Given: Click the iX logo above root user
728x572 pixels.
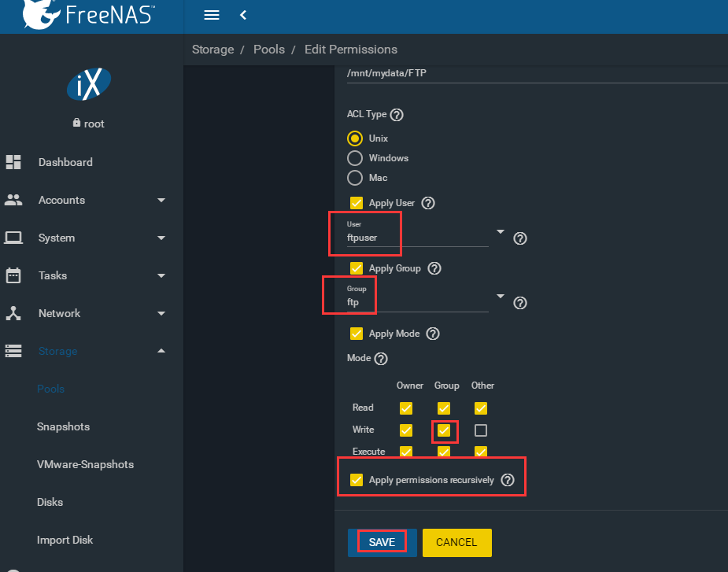Looking at the screenshot, I should [x=88, y=83].
